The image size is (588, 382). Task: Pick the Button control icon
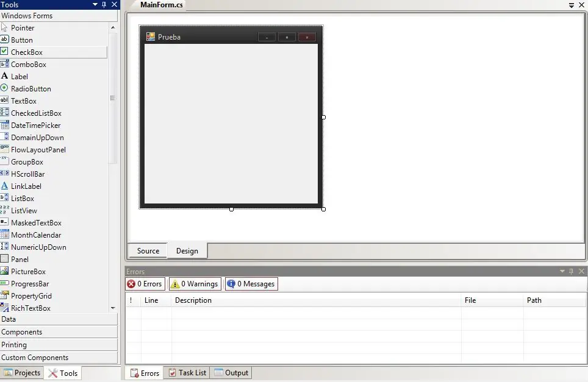pos(4,40)
